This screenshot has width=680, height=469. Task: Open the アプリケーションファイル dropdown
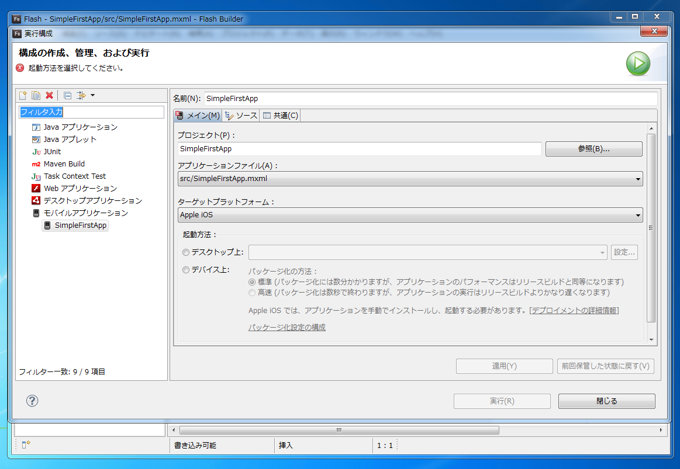click(x=410, y=179)
